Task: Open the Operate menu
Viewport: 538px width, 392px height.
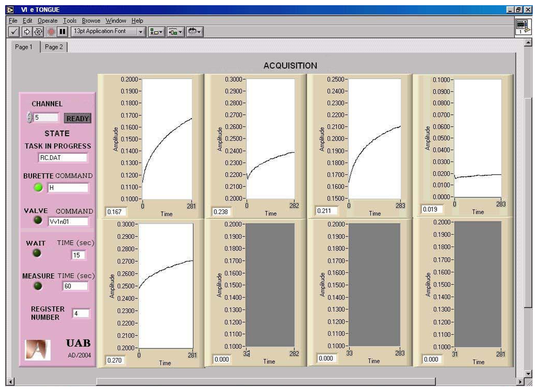Action: [x=47, y=20]
